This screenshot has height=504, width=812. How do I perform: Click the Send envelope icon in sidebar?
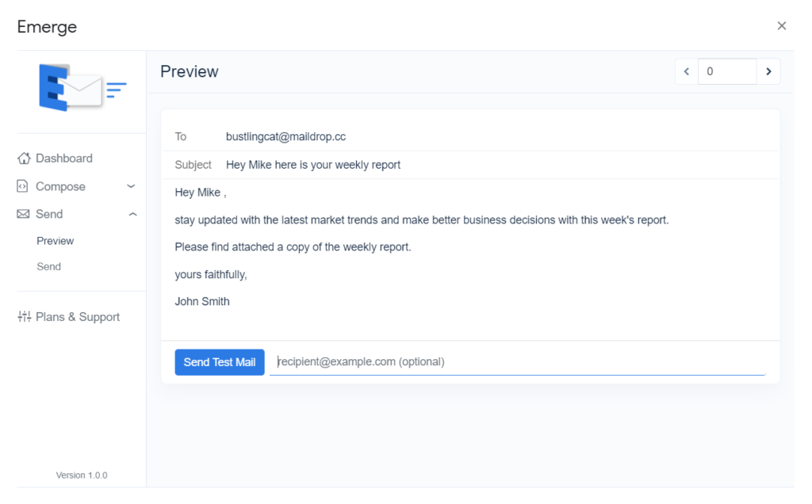[23, 215]
